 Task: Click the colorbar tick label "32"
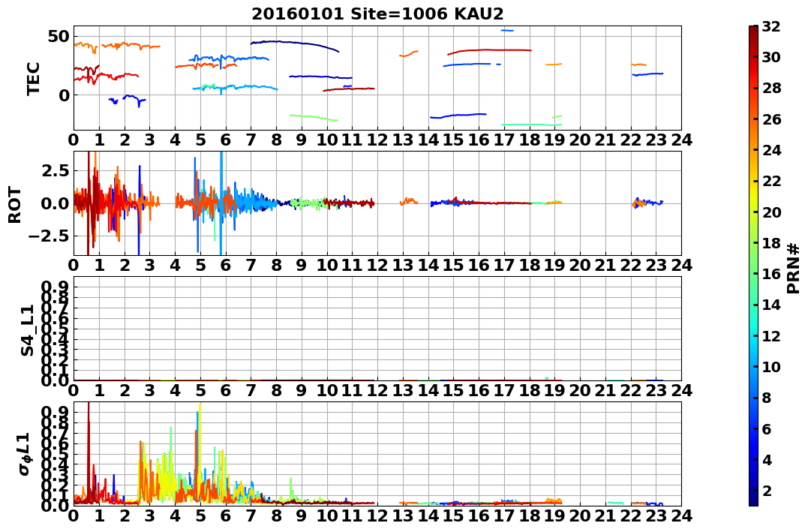click(x=771, y=26)
